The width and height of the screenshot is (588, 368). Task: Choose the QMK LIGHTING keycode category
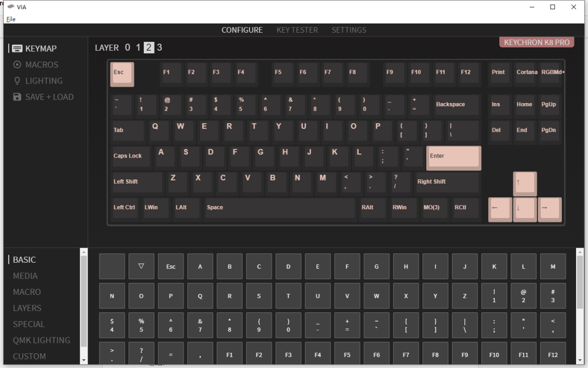[41, 341]
